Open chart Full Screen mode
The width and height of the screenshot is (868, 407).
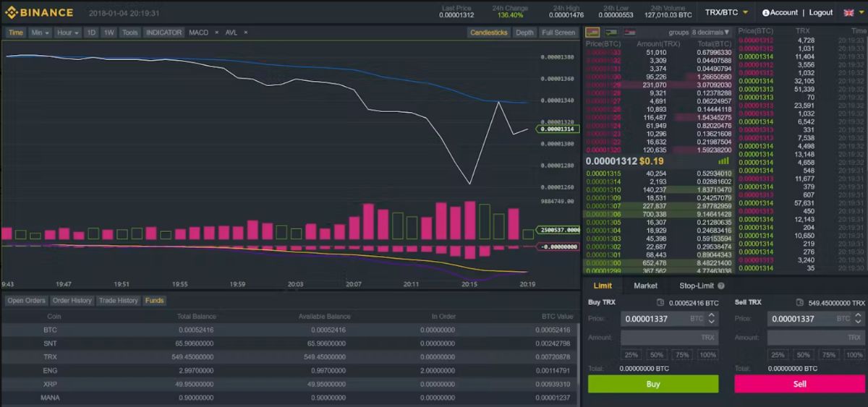pyautogui.click(x=558, y=33)
